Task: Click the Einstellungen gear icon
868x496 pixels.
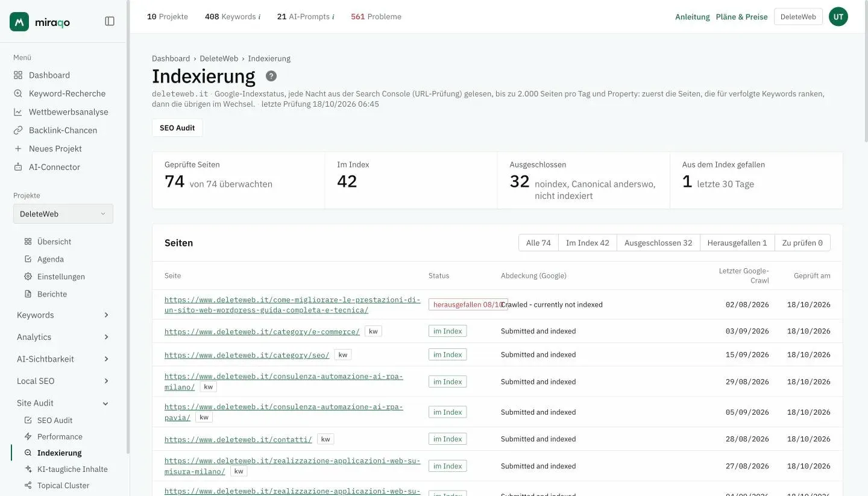Action: 28,277
